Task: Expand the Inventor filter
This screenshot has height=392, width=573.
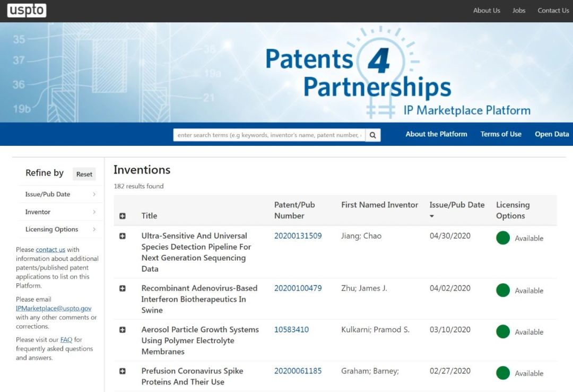Action: click(x=60, y=212)
